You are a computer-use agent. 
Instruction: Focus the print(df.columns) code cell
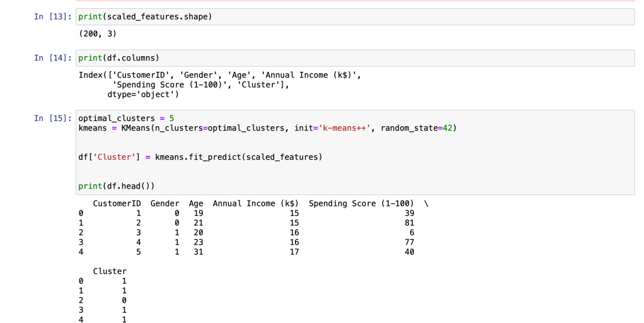coord(353,58)
